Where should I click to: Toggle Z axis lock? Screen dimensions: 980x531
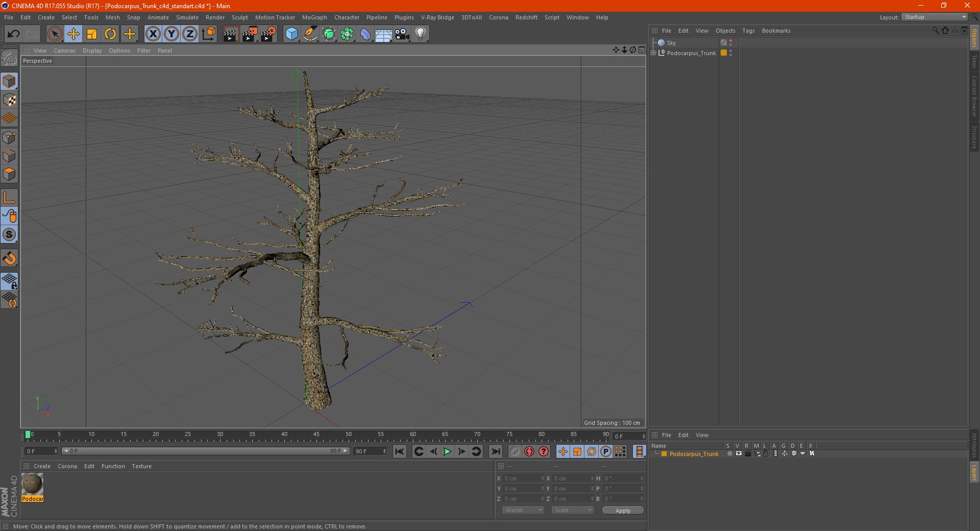[x=190, y=34]
